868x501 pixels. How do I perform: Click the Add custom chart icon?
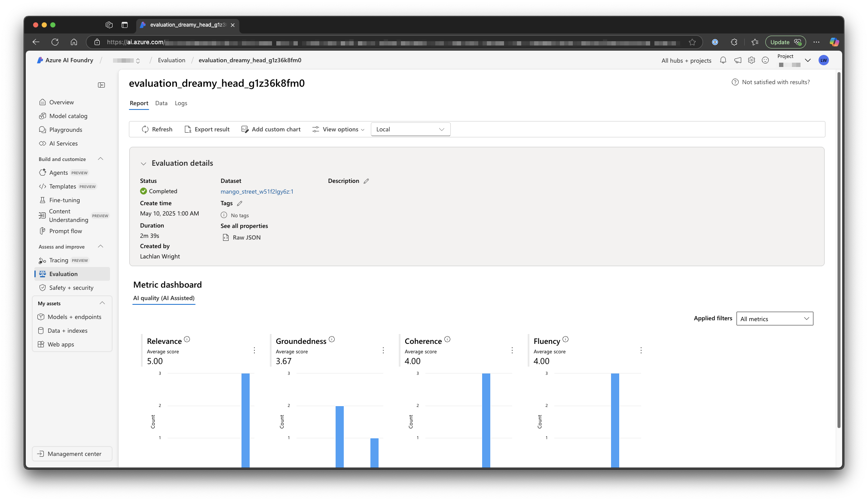click(245, 129)
